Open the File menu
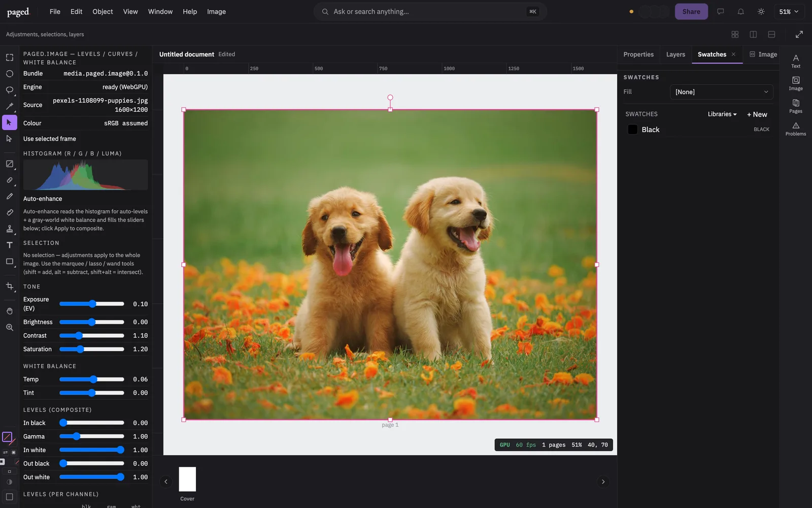The width and height of the screenshot is (812, 508). (x=55, y=12)
